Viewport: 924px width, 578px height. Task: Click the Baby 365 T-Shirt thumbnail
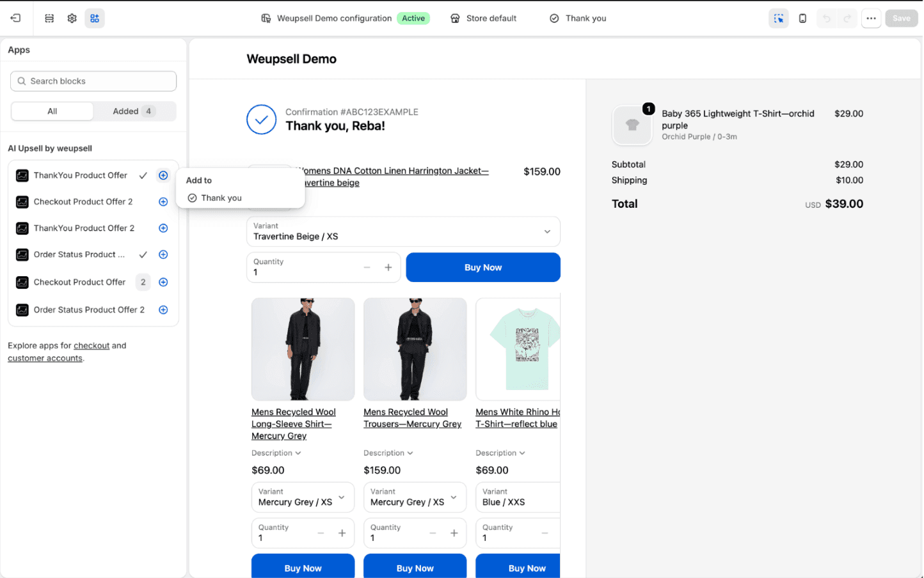point(632,125)
